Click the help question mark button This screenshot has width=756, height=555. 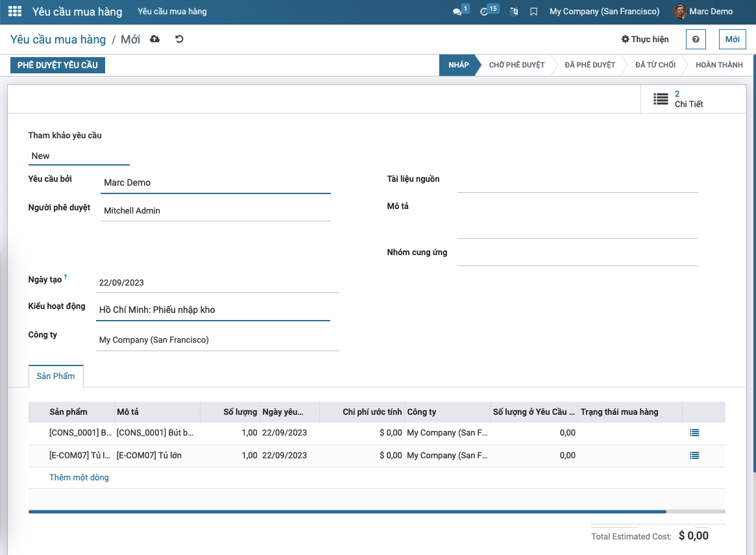696,39
